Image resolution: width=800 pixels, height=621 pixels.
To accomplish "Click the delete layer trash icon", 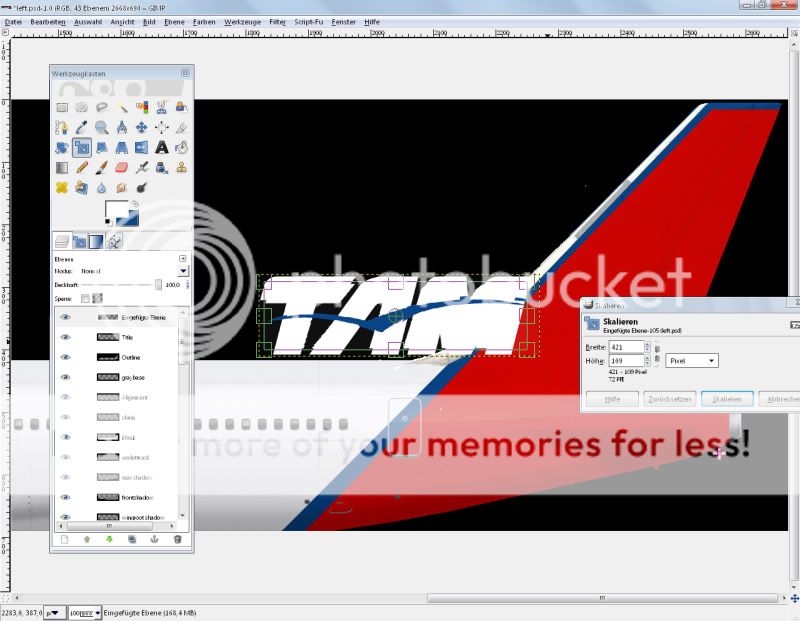I will (x=177, y=539).
